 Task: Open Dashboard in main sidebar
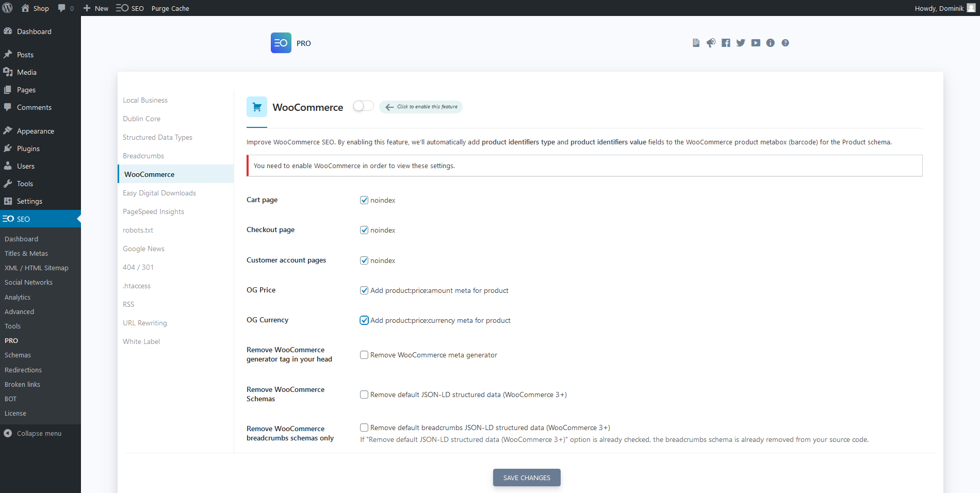coord(40,31)
